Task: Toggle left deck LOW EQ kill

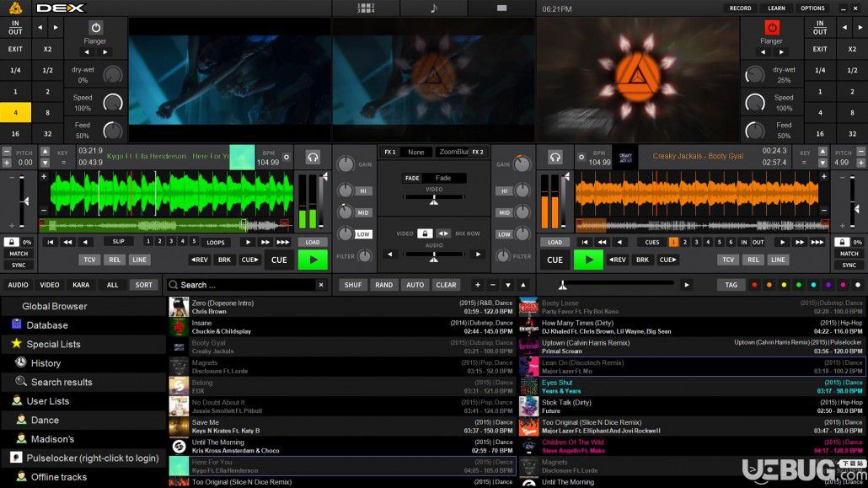Action: point(363,234)
